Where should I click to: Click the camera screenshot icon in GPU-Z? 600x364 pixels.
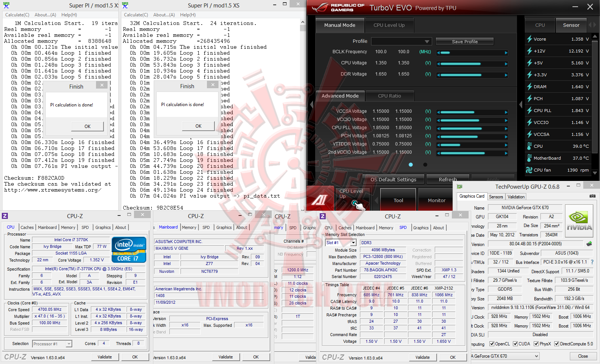point(592,196)
